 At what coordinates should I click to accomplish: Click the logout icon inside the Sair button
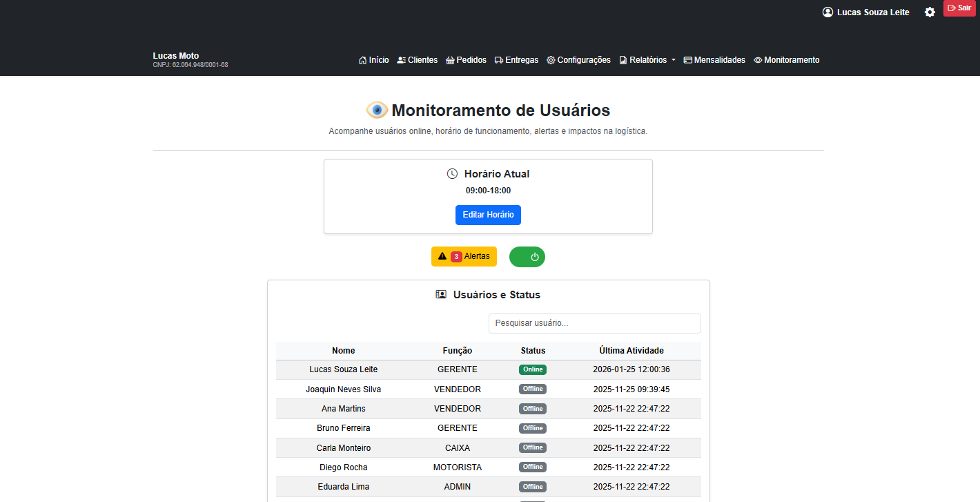(952, 8)
